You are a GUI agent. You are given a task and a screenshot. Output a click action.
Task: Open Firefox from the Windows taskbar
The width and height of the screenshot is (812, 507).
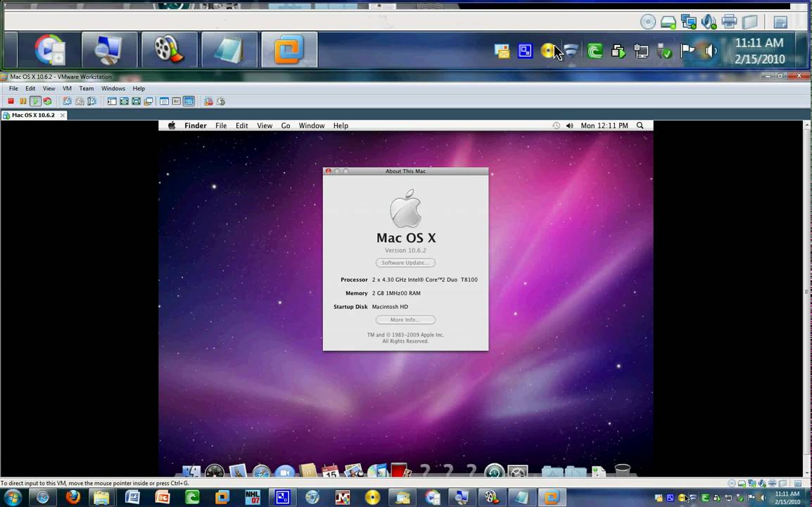tap(73, 498)
